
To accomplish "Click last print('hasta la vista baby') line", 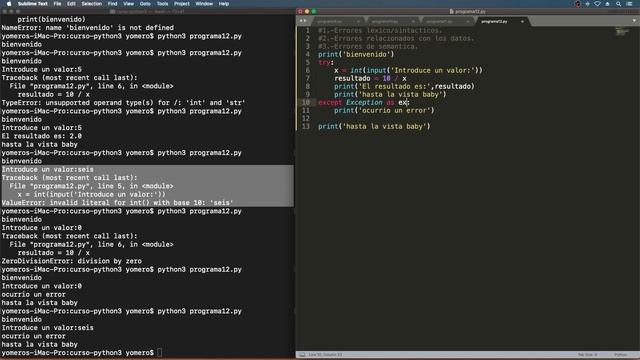I will point(374,127).
